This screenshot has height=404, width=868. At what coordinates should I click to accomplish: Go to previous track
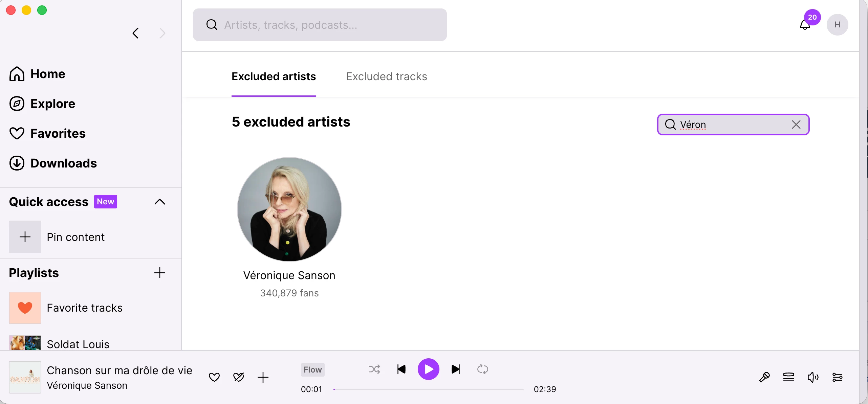(401, 369)
